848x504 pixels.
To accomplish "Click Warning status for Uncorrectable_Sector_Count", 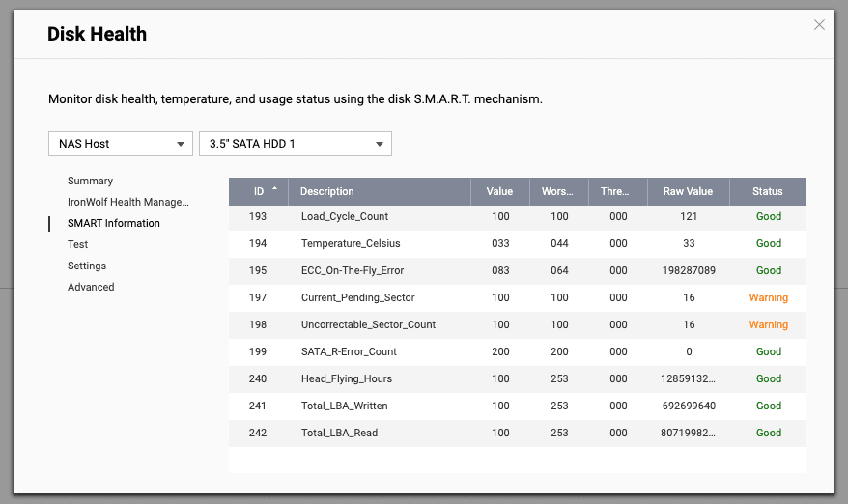I will pos(768,324).
